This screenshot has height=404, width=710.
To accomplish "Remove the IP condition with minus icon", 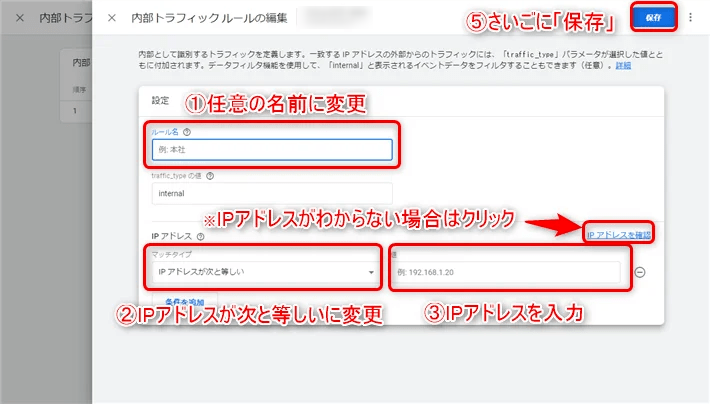I will point(640,272).
